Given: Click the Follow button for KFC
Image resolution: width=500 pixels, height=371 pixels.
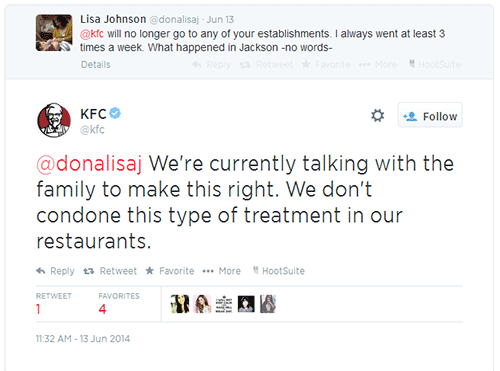Looking at the screenshot, I should pyautogui.click(x=430, y=115).
